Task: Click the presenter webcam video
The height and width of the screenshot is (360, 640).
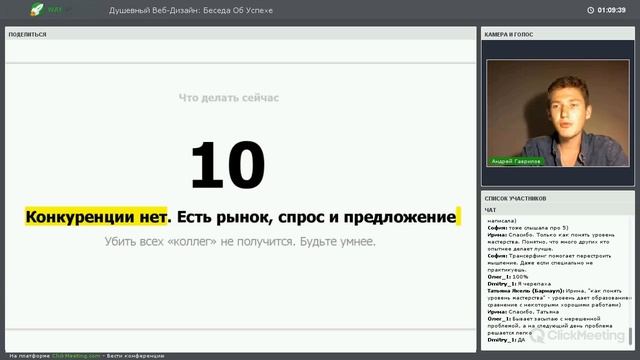Action: click(x=558, y=113)
